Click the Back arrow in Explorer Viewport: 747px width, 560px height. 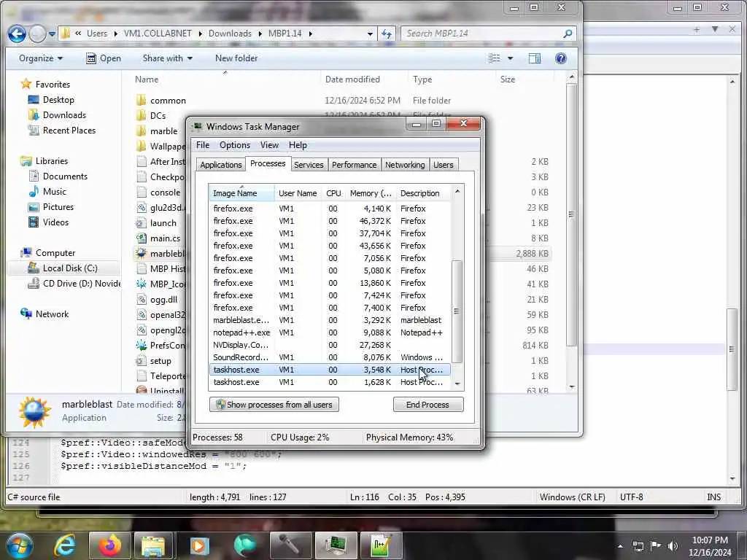tap(17, 34)
